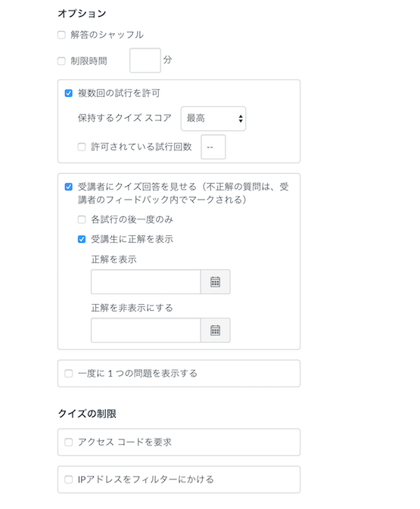Click the time limit minutes field
The width and height of the screenshot is (420, 509).
[145, 61]
